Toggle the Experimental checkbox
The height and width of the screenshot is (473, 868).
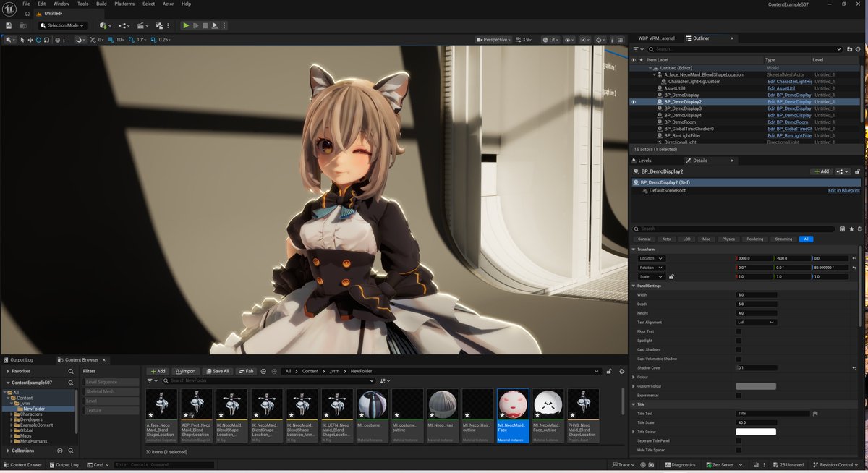[x=739, y=395]
